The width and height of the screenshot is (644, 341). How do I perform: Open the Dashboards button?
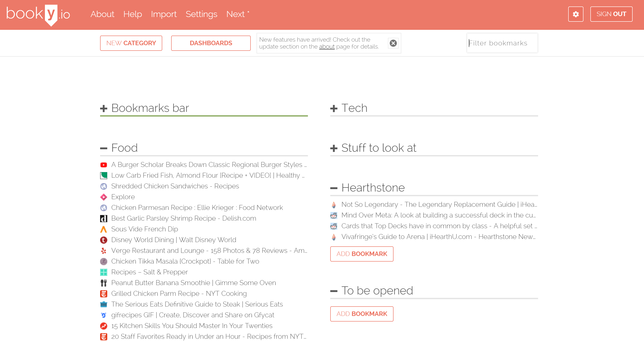click(x=211, y=43)
